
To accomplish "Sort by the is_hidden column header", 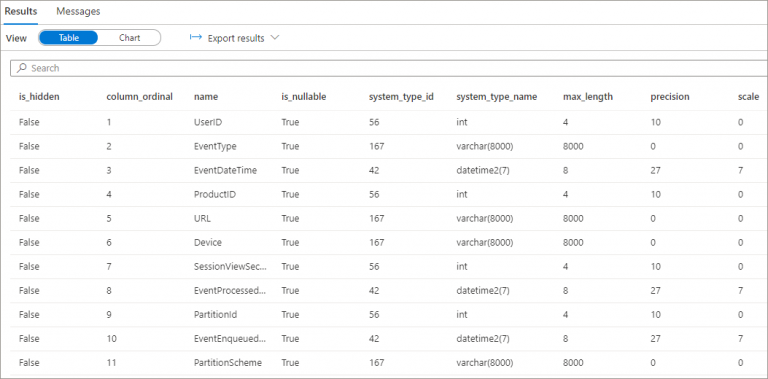I will coord(39,97).
